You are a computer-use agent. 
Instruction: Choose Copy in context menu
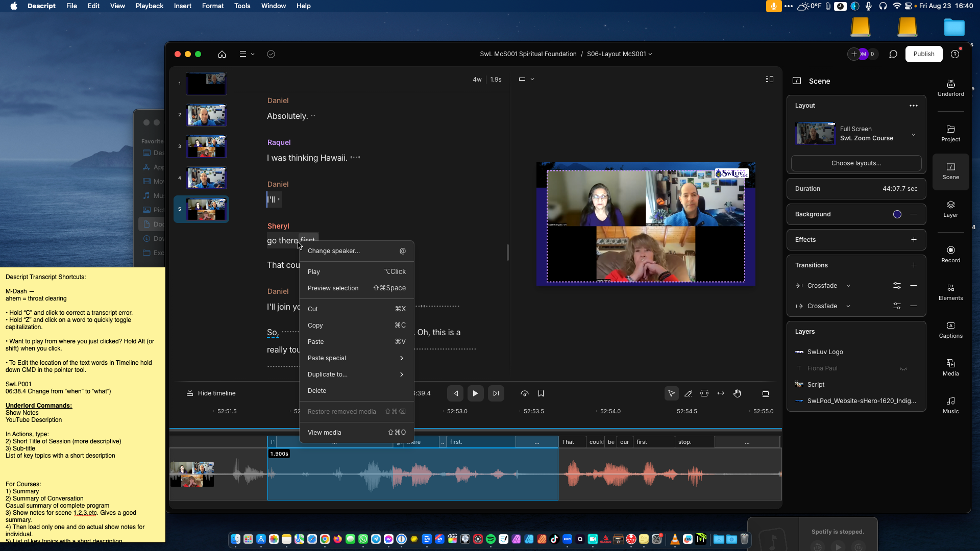[356, 325]
